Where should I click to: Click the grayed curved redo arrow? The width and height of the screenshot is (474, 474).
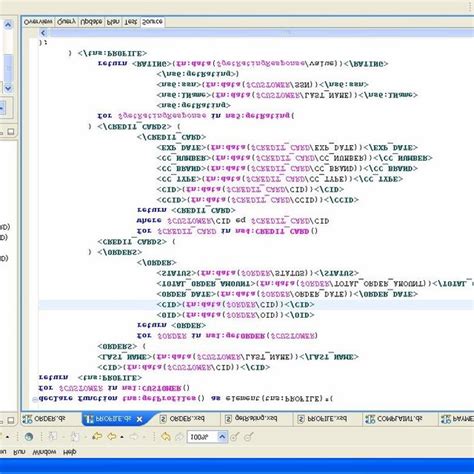tap(179, 436)
